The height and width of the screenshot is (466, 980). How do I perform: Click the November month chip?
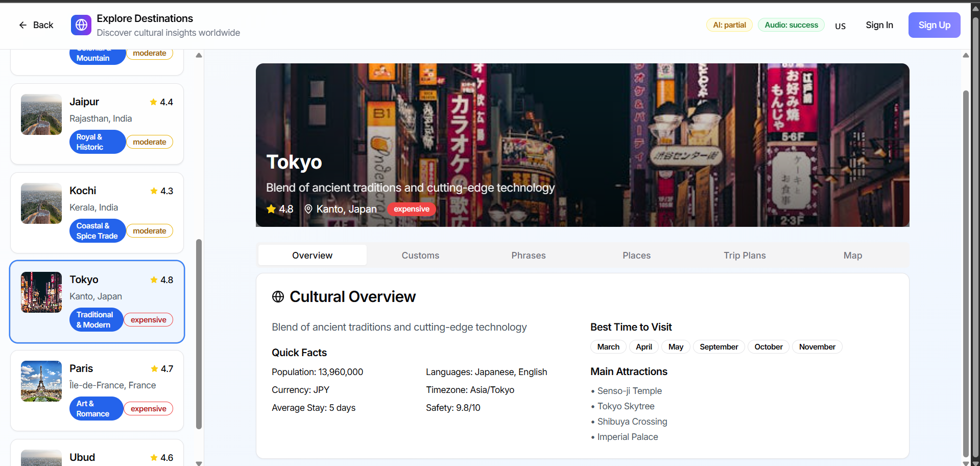pos(817,347)
